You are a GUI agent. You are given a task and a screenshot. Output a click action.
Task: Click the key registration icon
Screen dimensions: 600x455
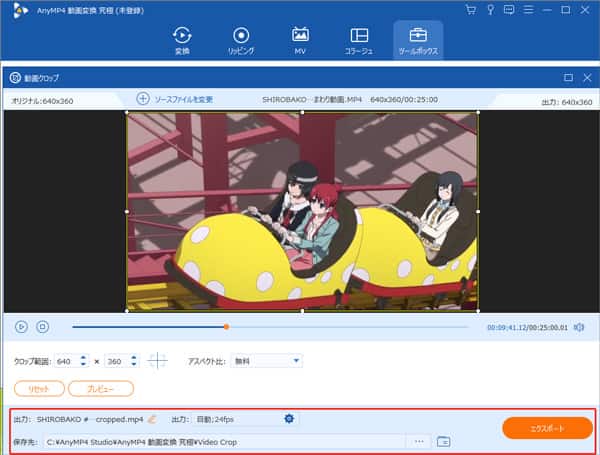coord(490,10)
